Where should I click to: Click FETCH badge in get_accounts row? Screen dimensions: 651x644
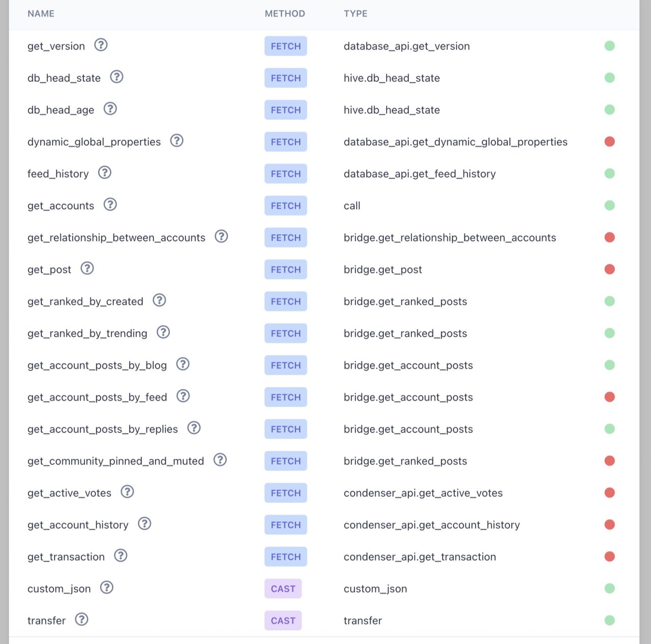(x=286, y=206)
